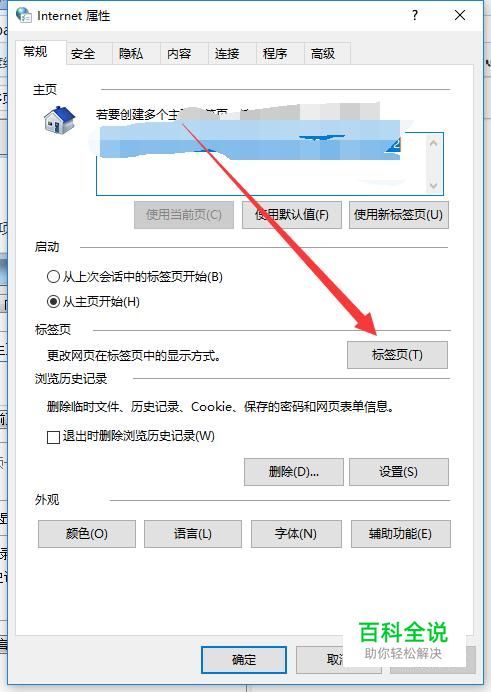The height and width of the screenshot is (692, 491).
Task: Click the home page list scroll-up arrow
Action: (x=433, y=143)
